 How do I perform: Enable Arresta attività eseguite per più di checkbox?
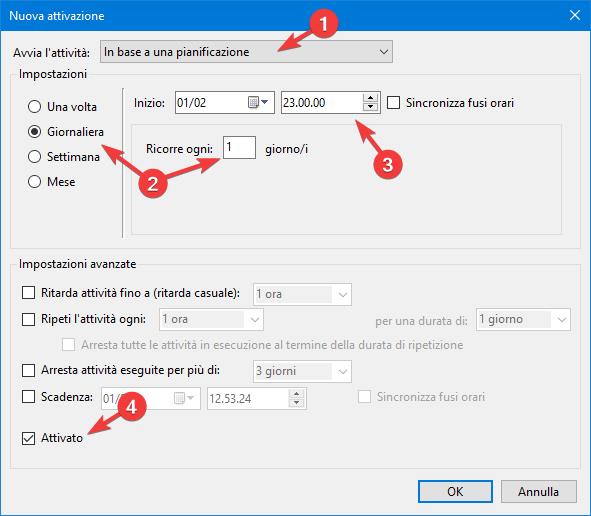28,371
